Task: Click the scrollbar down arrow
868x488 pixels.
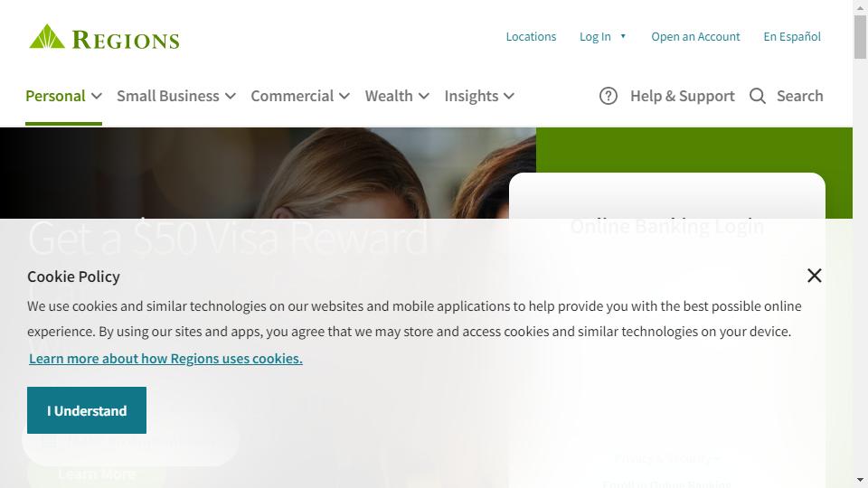Action: (860, 480)
